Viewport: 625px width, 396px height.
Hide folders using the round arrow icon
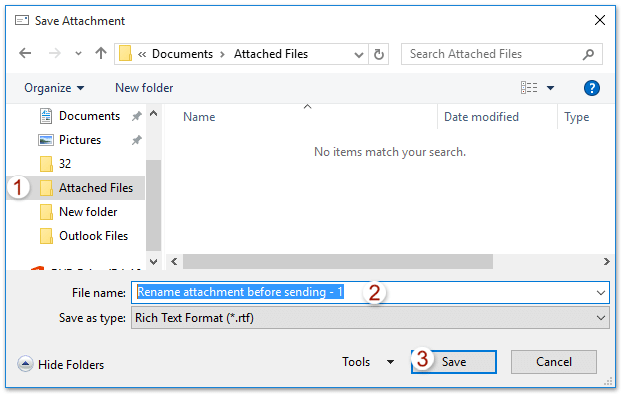[25, 364]
